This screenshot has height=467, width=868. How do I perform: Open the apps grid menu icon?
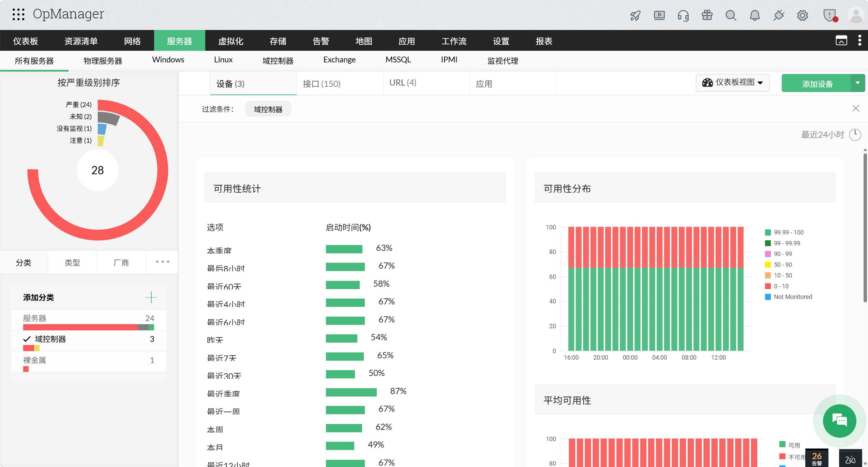tap(18, 14)
